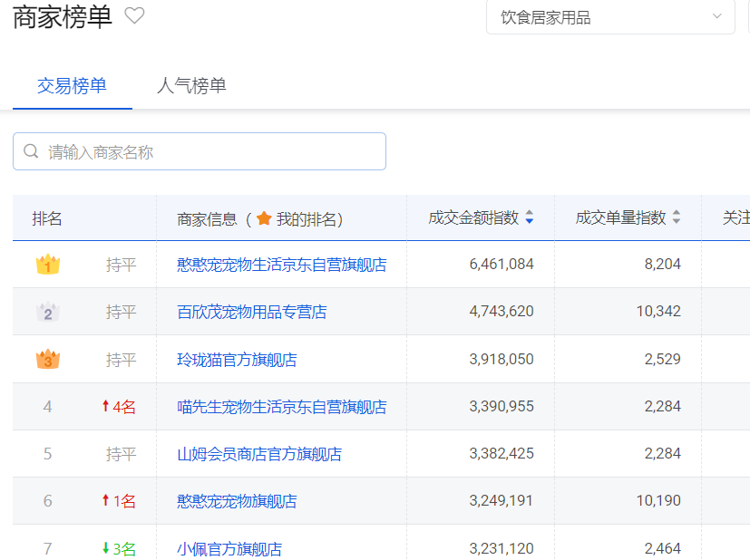
Task: Open 百欣茂宠物用品专营店 merchant link
Action: [x=251, y=312]
